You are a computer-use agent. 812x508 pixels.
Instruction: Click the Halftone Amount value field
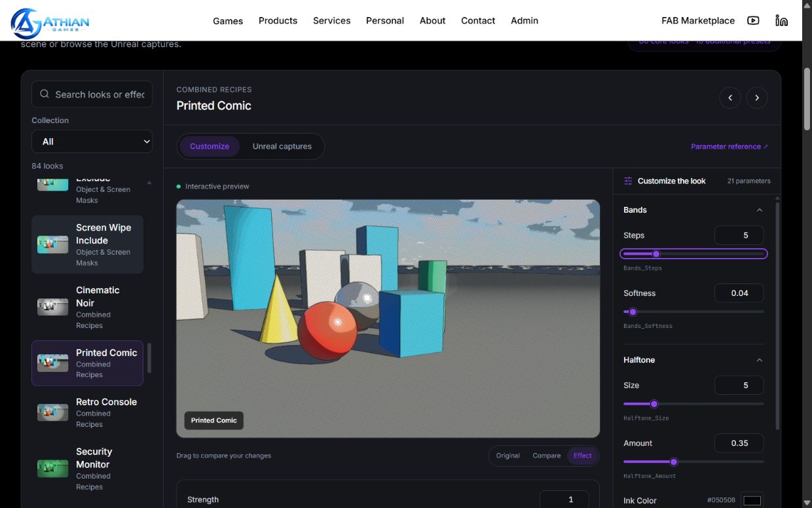(x=739, y=443)
